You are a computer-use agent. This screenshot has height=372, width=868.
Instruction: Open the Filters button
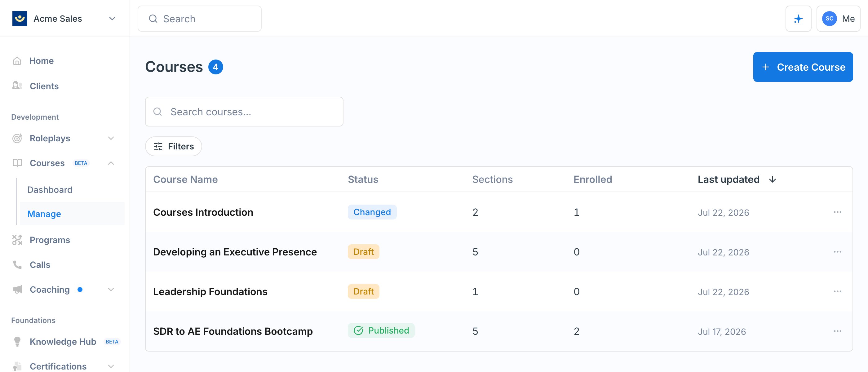pyautogui.click(x=174, y=146)
